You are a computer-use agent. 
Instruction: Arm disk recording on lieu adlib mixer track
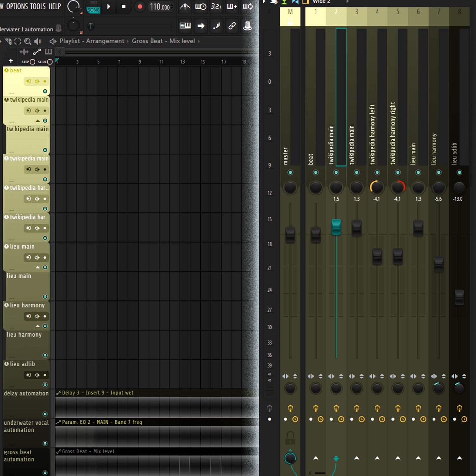pos(455,419)
